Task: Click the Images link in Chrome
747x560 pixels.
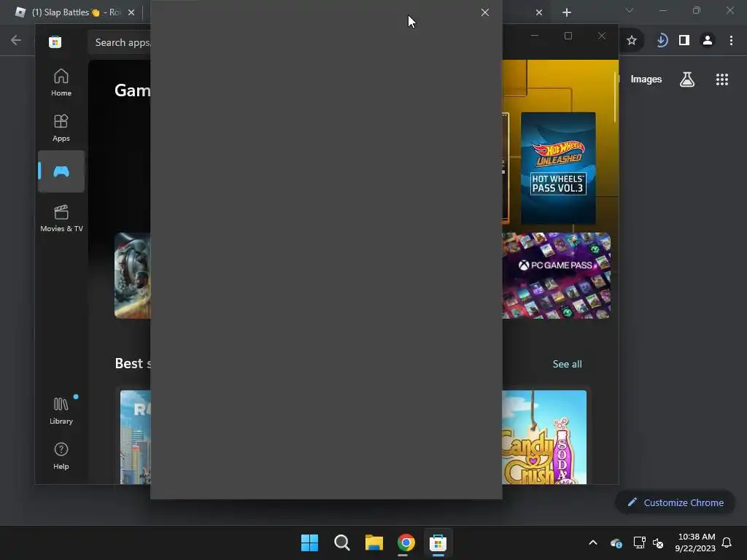Action: (646, 79)
